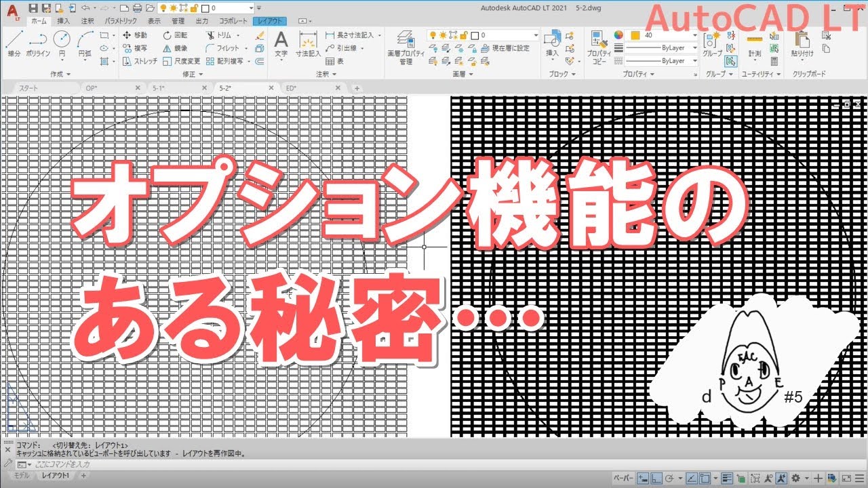This screenshot has width=868, height=488.
Task: Expand the 作成 panel
Action: (x=60, y=74)
